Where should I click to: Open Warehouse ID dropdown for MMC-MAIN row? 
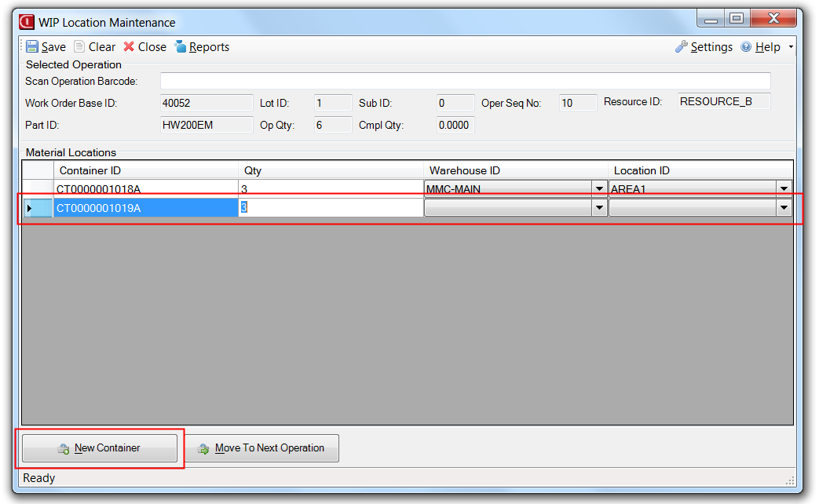(599, 189)
